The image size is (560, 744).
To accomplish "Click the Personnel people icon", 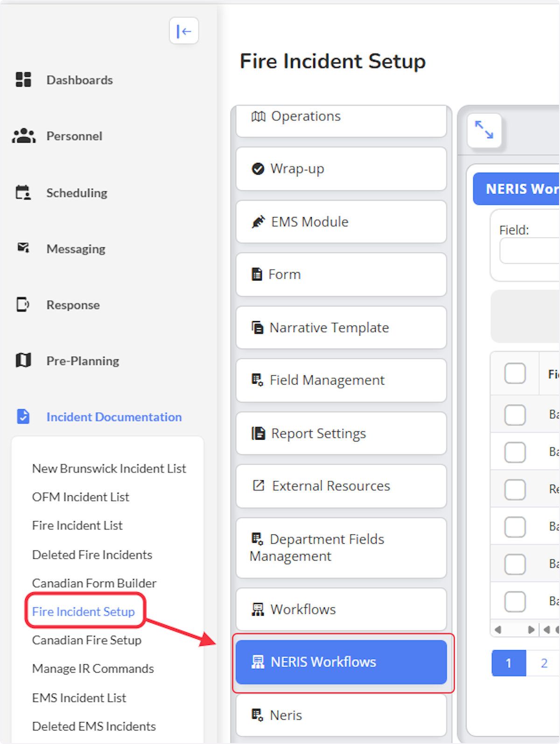I will coord(23,136).
